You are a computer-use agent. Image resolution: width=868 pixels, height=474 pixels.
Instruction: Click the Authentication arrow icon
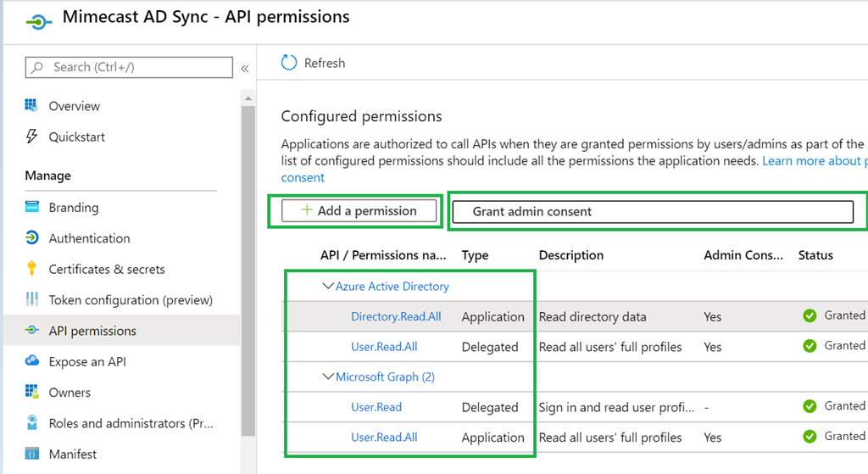click(x=32, y=237)
